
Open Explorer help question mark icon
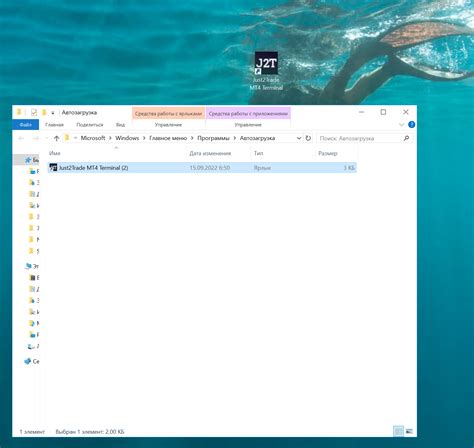tap(412, 124)
